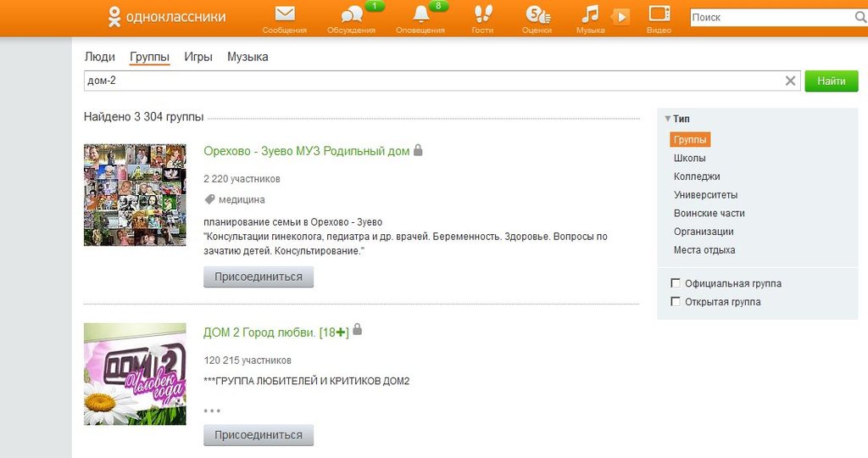Select Колледжи type filter
The width and height of the screenshot is (868, 458).
697,176
